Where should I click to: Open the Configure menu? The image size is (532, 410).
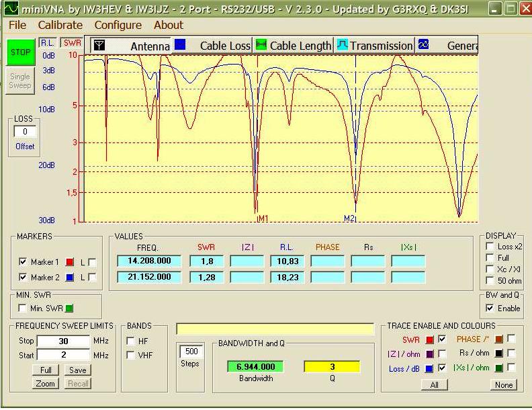(x=118, y=25)
